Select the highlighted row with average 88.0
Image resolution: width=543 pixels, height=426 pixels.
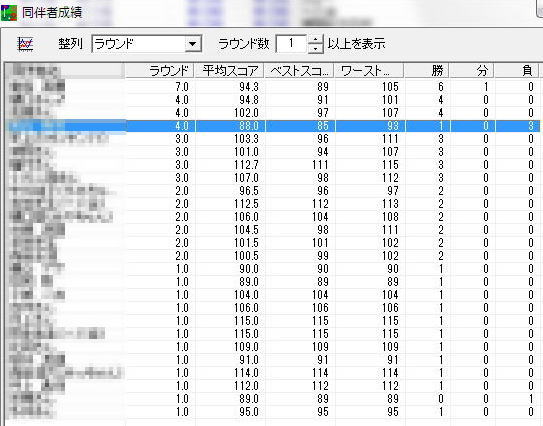(x=273, y=126)
